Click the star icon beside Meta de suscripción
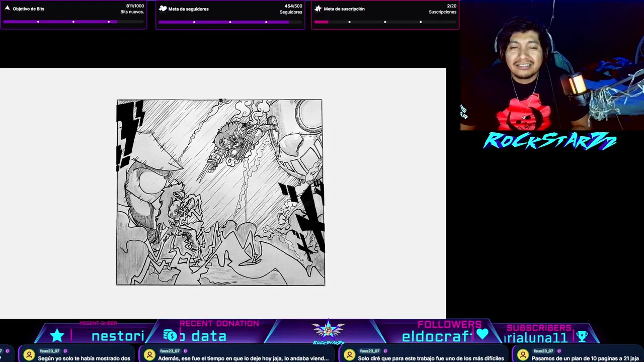Viewport: 644px width, 362px height. (318, 9)
